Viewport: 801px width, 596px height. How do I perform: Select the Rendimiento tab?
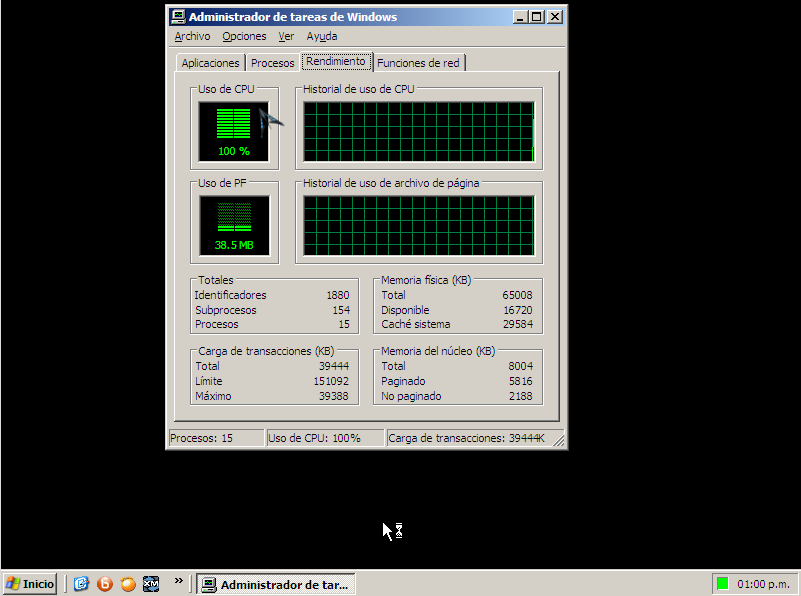pos(336,61)
